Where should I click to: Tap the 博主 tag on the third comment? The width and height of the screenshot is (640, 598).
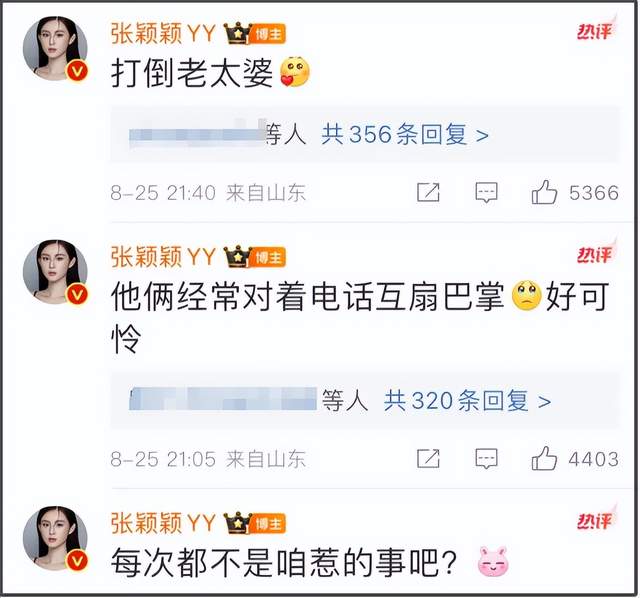tap(268, 524)
